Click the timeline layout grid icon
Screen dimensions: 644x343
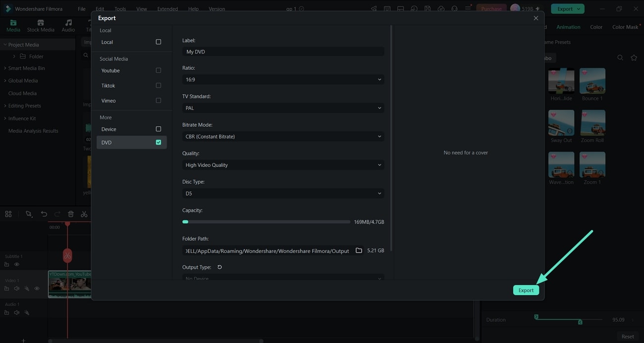[x=8, y=214]
